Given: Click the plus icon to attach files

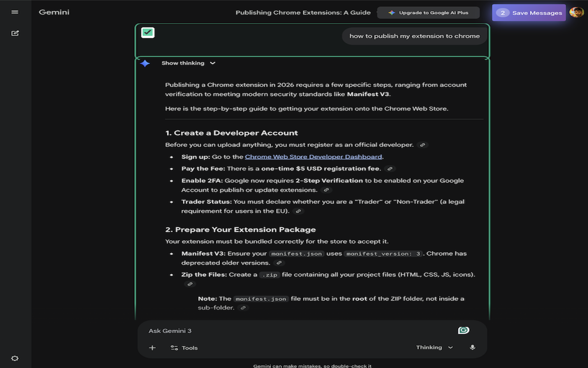Looking at the screenshot, I should (152, 347).
